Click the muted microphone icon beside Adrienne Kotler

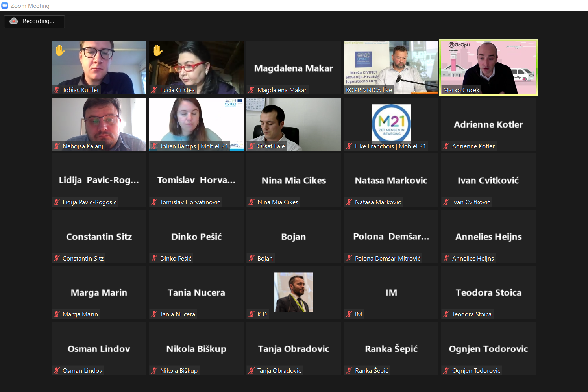(x=446, y=146)
